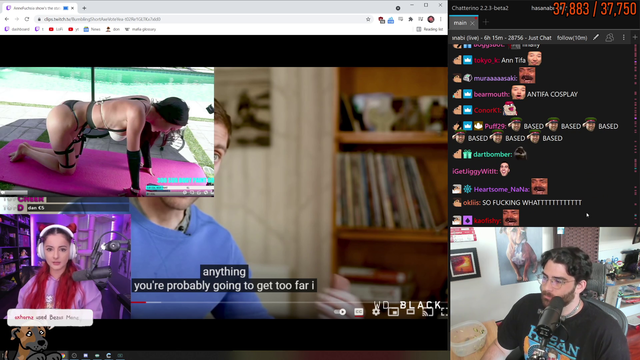The height and width of the screenshot is (360, 640).
Task: Click the Chatterino chat scrollbar
Action: pyautogui.click(x=636, y=135)
